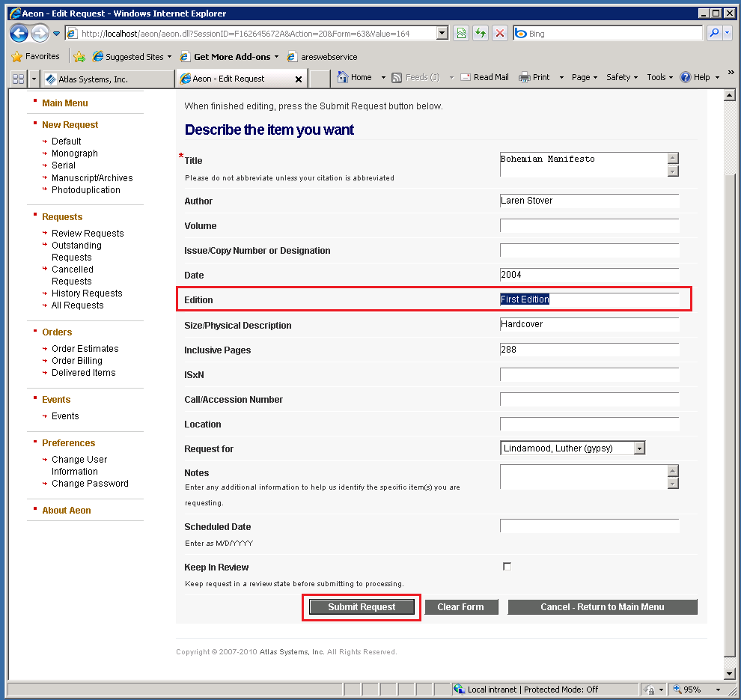Open the Safety menu
The width and height of the screenshot is (741, 700).
pyautogui.click(x=622, y=78)
